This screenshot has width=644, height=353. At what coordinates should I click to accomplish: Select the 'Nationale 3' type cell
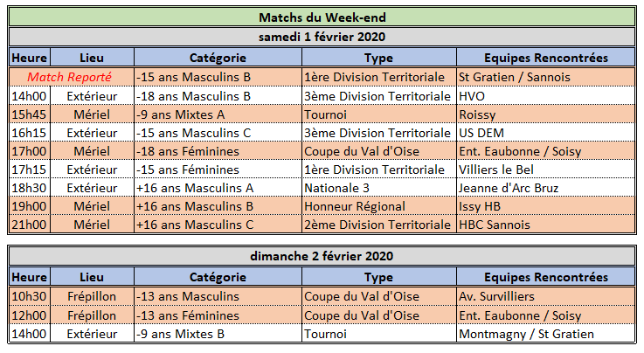point(379,188)
